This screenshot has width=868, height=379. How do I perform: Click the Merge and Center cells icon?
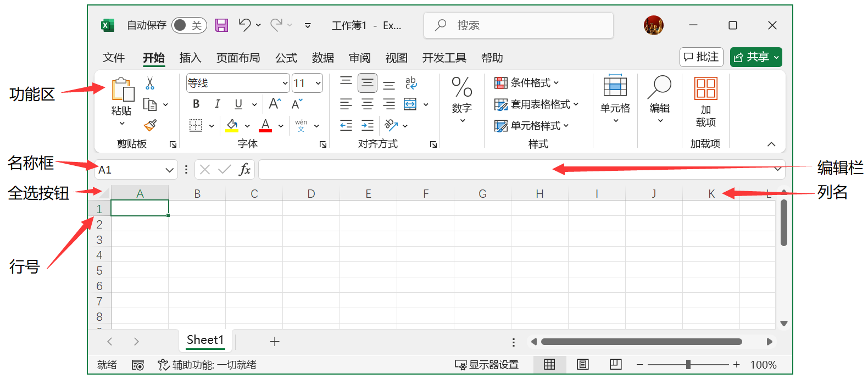click(410, 104)
